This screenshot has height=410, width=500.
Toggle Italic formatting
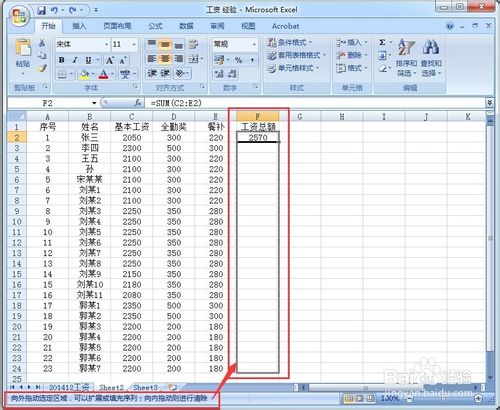point(75,60)
